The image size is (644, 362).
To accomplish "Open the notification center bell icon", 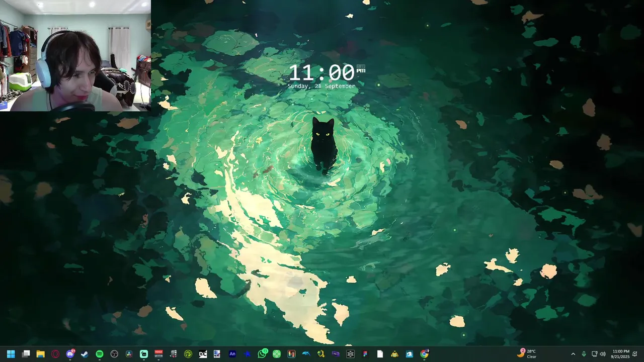I will tap(635, 354).
